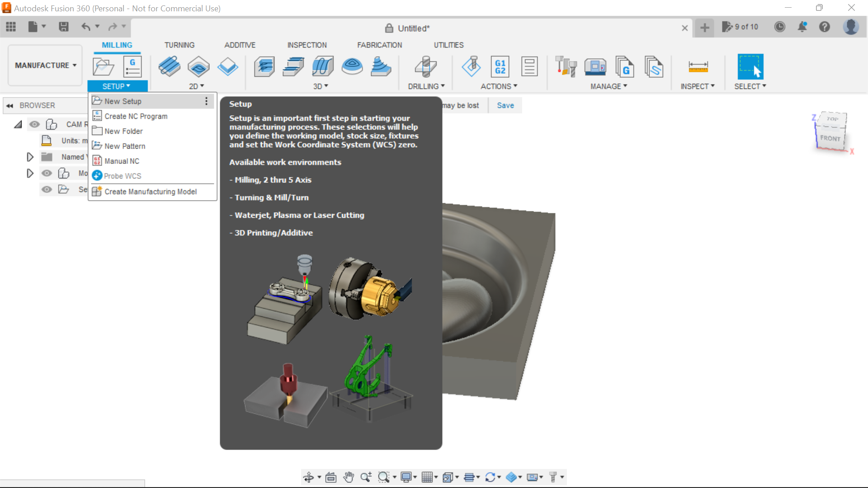Click the New Folder option
The image size is (868, 488).
[124, 131]
